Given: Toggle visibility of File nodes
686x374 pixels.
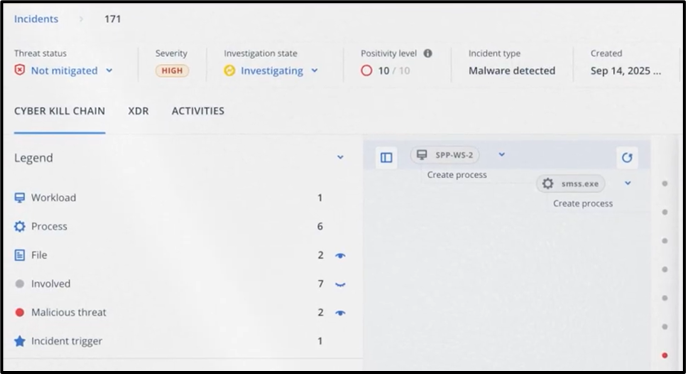Looking at the screenshot, I should 340,255.
